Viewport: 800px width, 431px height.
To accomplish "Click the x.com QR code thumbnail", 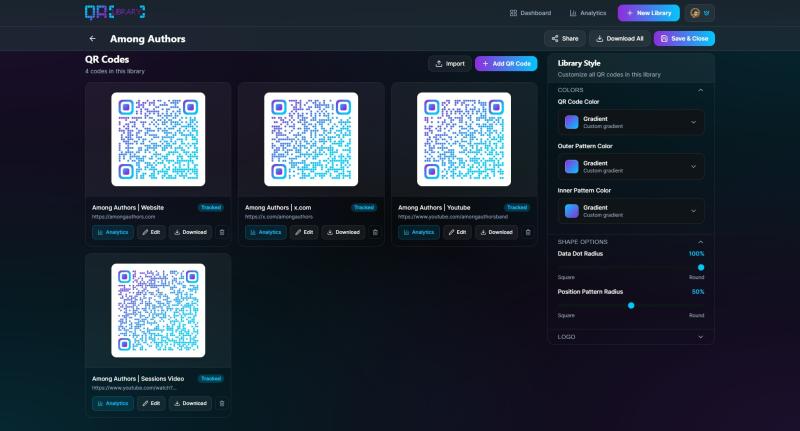I will coord(311,139).
